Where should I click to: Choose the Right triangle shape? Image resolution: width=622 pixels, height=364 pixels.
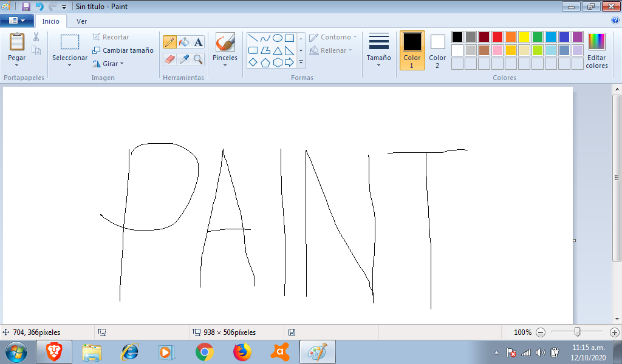point(290,50)
